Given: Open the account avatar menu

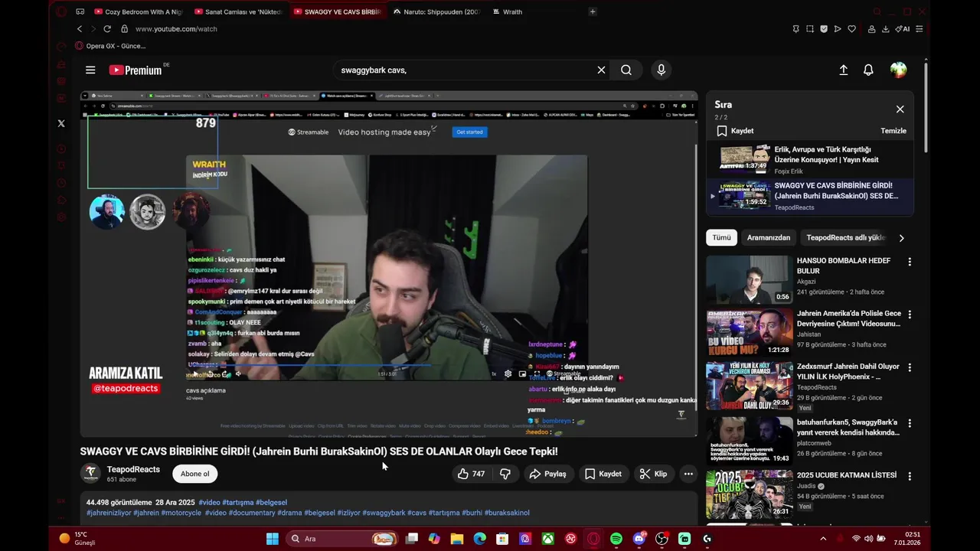Looking at the screenshot, I should click(x=898, y=70).
